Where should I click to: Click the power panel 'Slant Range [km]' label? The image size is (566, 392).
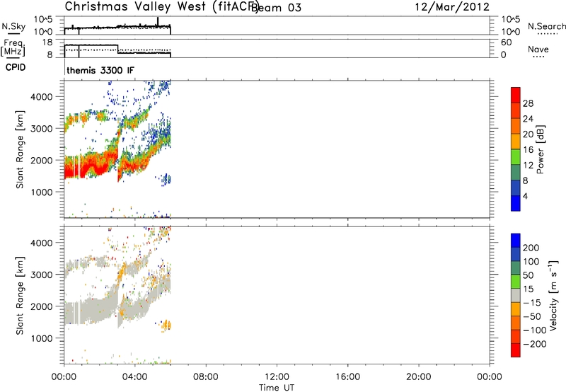click(19, 149)
